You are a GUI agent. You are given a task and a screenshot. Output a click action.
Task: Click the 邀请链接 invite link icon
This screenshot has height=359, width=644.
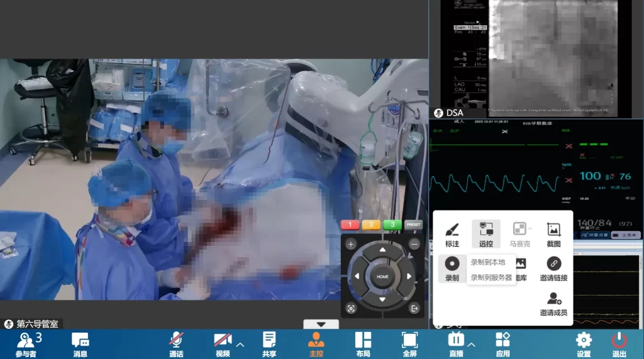(553, 268)
